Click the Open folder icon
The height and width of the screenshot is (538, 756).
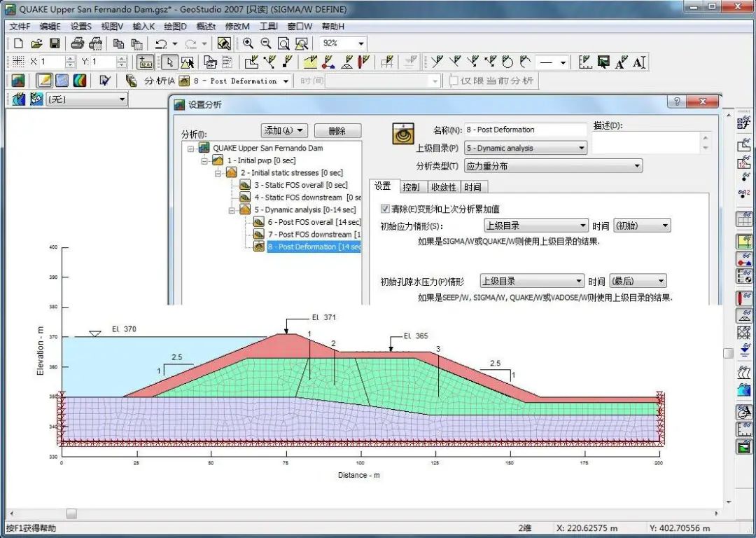pos(36,43)
